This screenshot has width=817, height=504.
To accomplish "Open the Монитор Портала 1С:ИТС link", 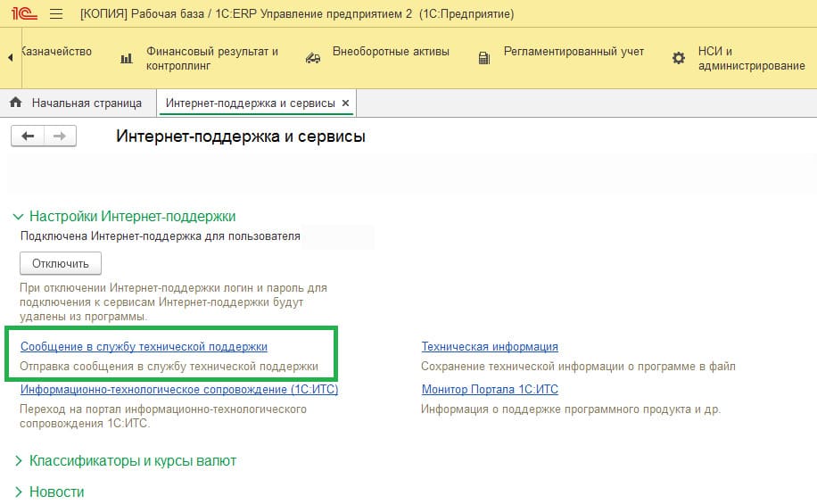I will pyautogui.click(x=490, y=389).
